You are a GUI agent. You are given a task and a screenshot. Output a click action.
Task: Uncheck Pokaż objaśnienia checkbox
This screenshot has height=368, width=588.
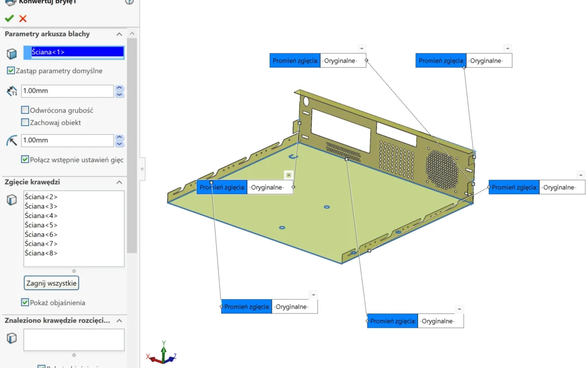pos(24,302)
